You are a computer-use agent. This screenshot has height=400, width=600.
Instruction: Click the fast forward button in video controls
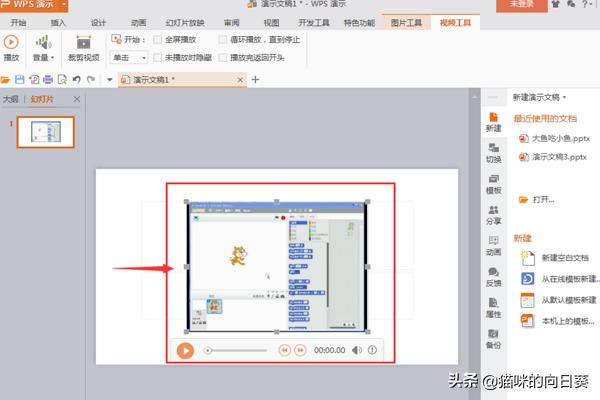point(300,350)
